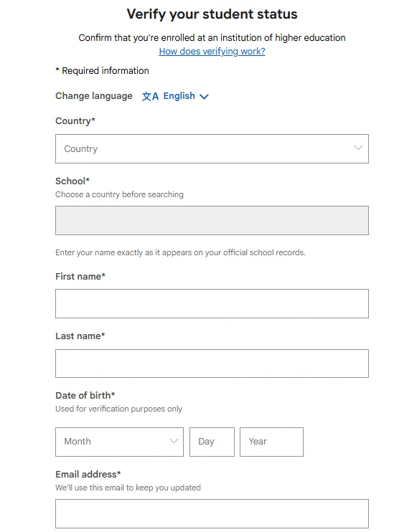Screen dimensions: 417x532
Task: Open 'How does verifying work?' link
Action: (x=212, y=51)
